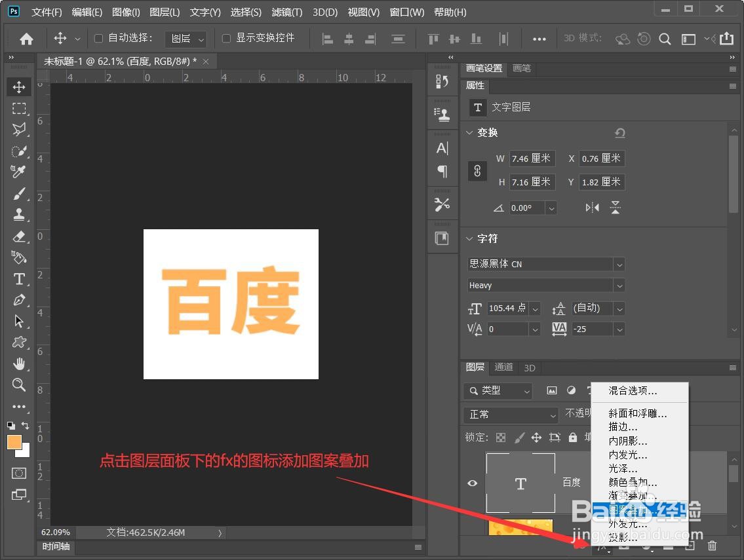
Task: Toggle lock all padlock icon
Action: (x=573, y=437)
